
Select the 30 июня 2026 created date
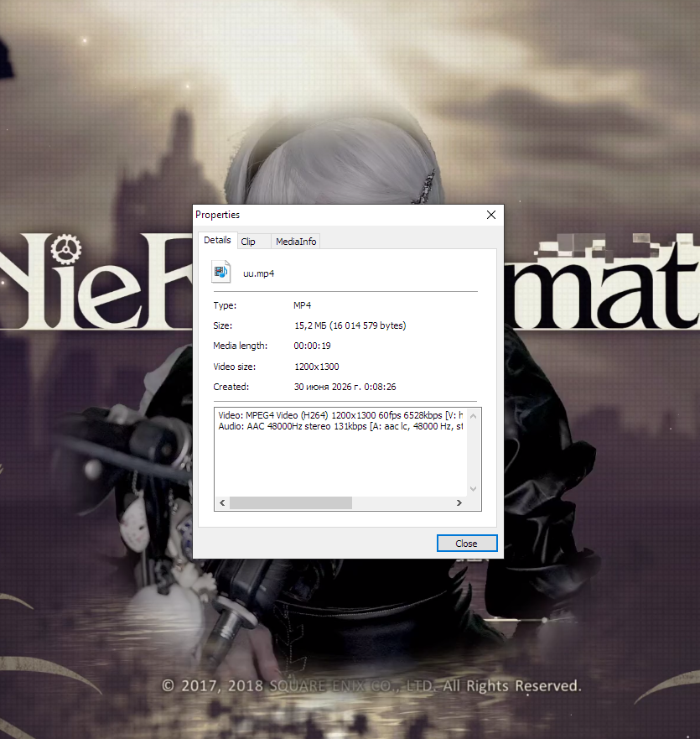click(x=345, y=387)
